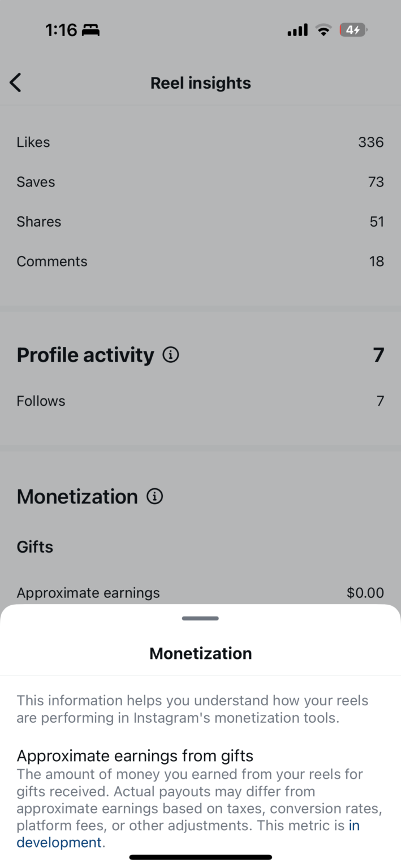Tap the cellular signal icon
401x868 pixels.
(297, 29)
